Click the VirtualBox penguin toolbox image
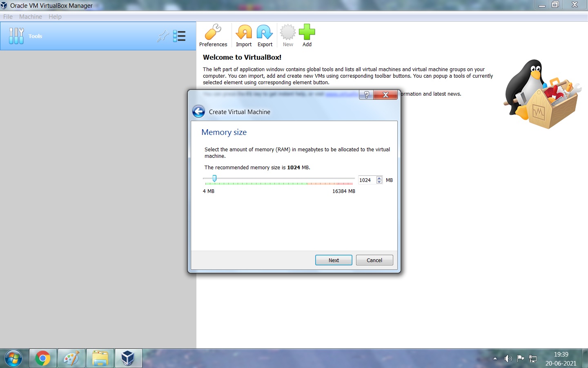Image resolution: width=588 pixels, height=368 pixels. click(542, 94)
